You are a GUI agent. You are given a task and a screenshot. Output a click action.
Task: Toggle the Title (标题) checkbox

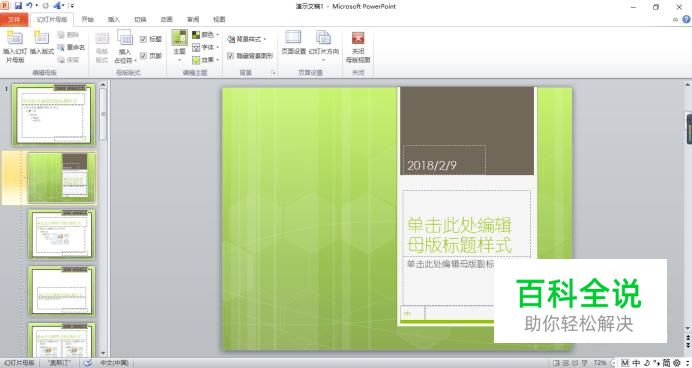tap(143, 39)
